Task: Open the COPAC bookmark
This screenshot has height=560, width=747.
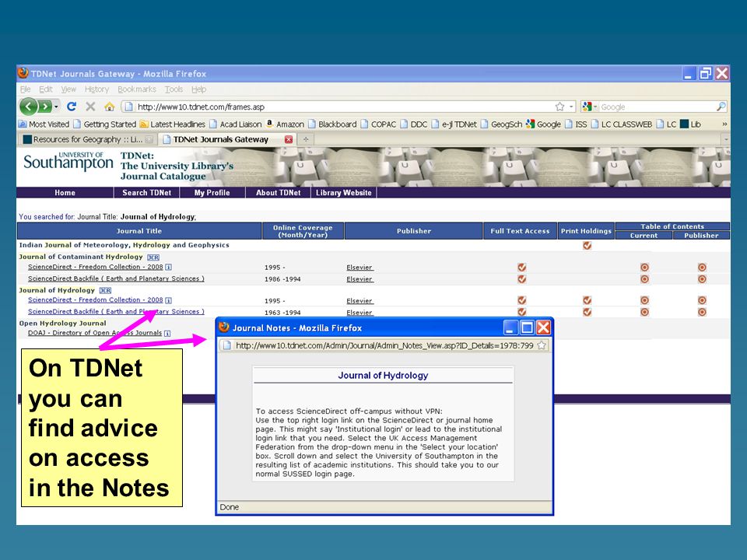Action: click(379, 124)
